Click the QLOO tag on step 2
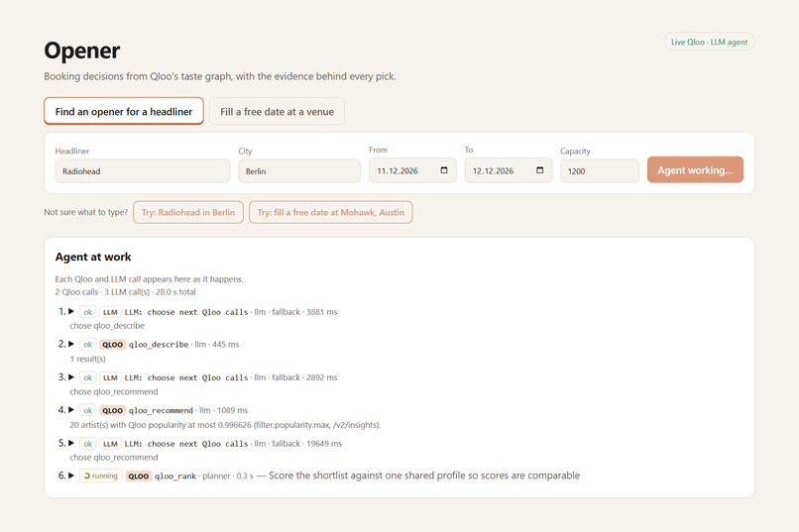 click(112, 345)
